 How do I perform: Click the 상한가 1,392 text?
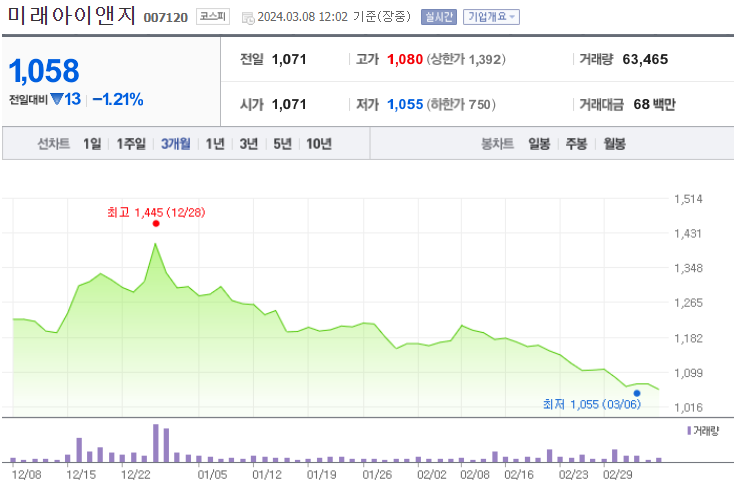point(466,59)
